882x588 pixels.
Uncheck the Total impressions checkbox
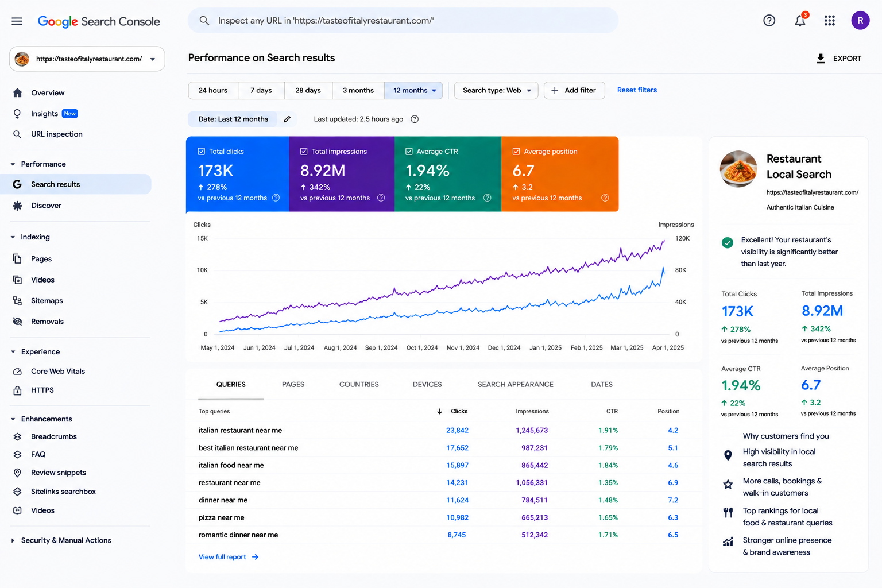tap(304, 152)
